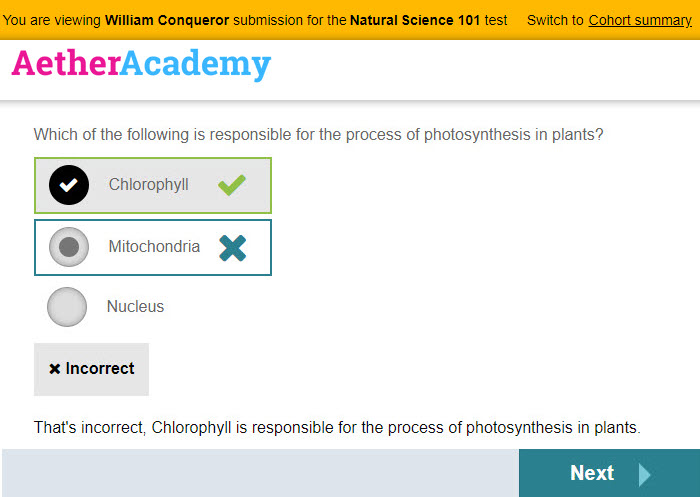Click the green checkmark beside Chlorophyll
Viewport: 700px width, 497px height.
(x=232, y=185)
